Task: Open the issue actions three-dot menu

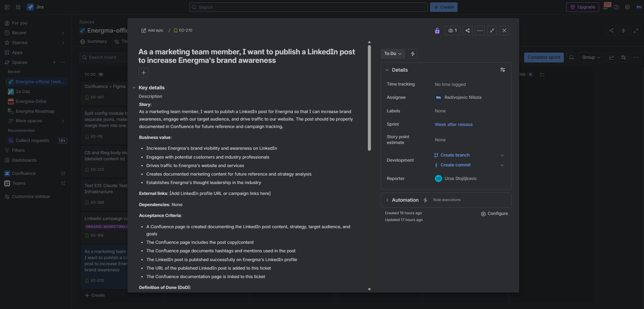Action: click(480, 31)
